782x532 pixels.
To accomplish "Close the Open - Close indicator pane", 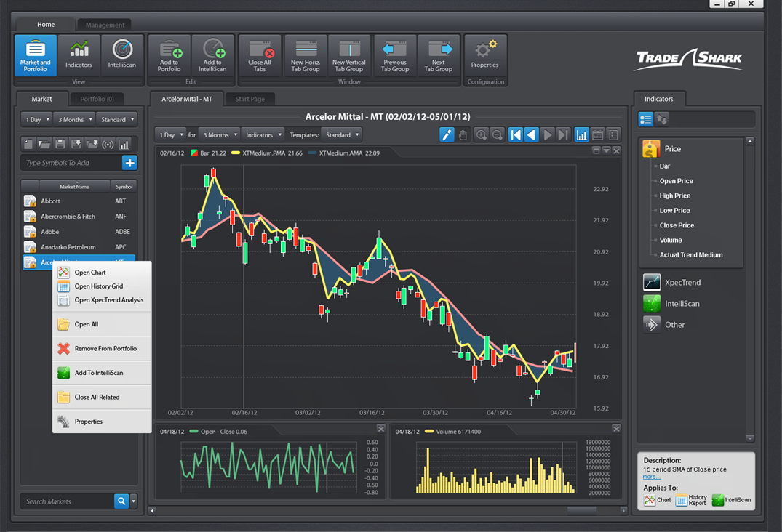I will pyautogui.click(x=381, y=429).
